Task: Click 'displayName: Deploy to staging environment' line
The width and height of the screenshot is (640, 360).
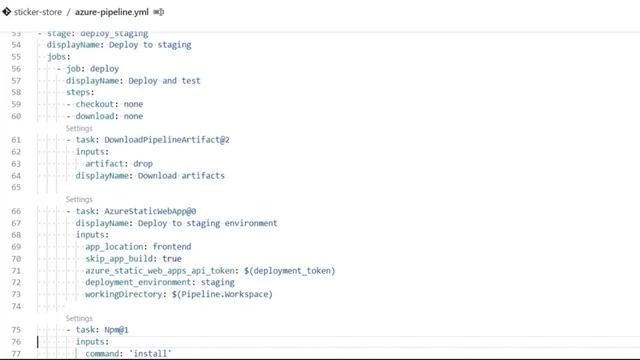Action: click(176, 223)
